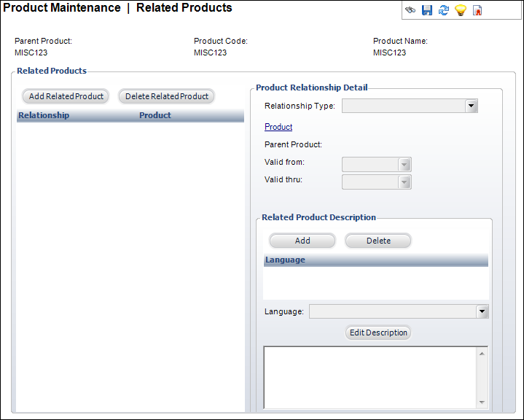Sort by the Relationship column header
This screenshot has height=420, width=524.
pos(44,115)
